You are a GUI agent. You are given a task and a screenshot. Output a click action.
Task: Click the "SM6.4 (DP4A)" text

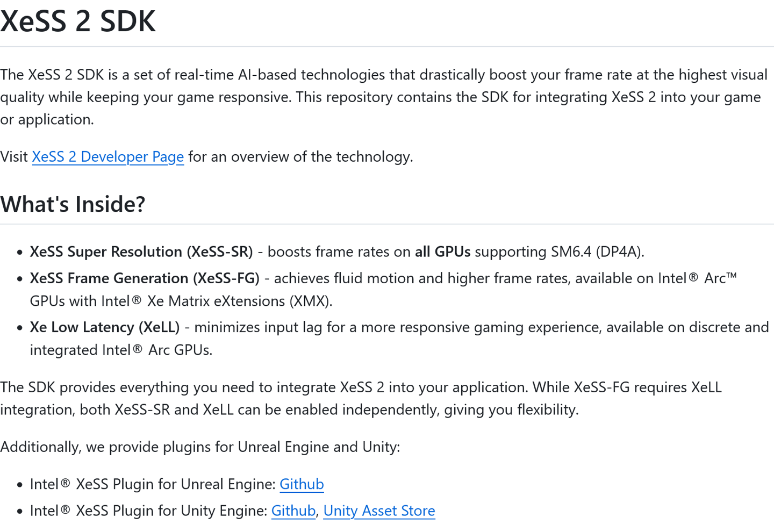[597, 252]
